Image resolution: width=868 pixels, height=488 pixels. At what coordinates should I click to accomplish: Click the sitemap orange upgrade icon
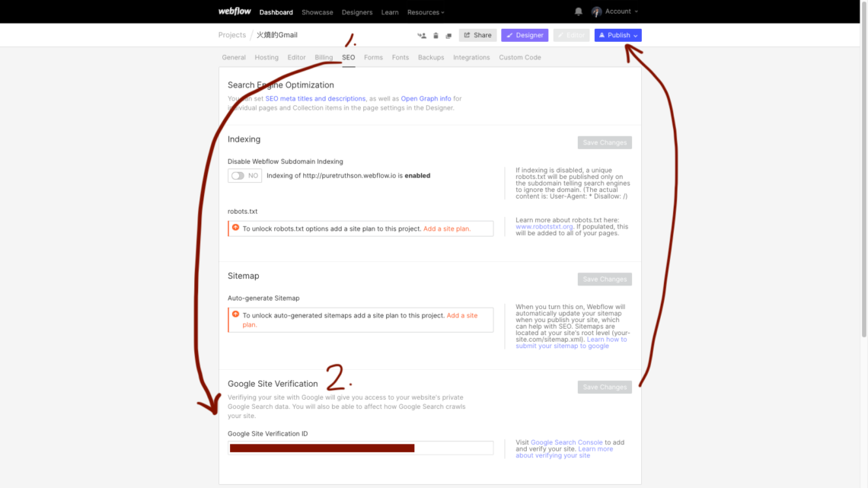coord(235,314)
